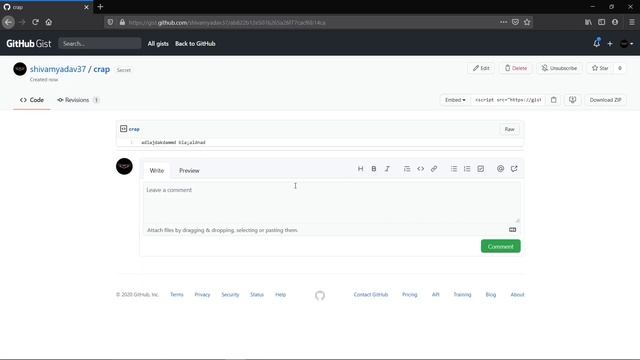Image resolution: width=640 pixels, height=360 pixels.
Task: Click the Markdown supported icon
Action: [512, 230]
